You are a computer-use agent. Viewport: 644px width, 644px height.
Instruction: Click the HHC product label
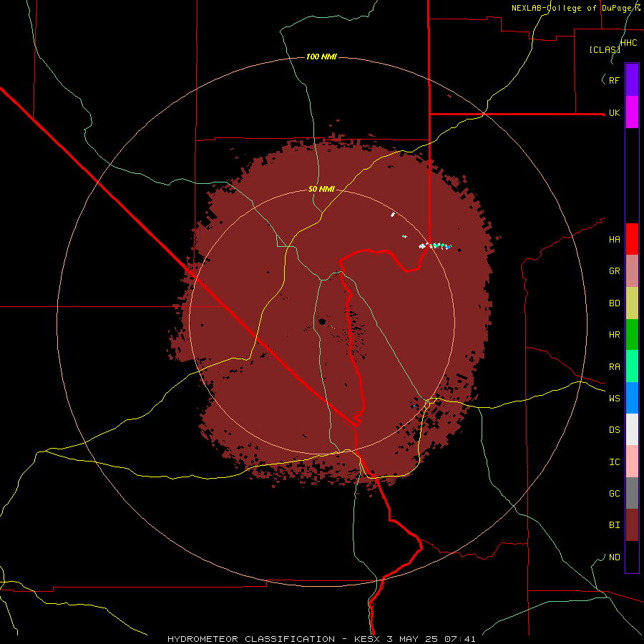pyautogui.click(x=628, y=43)
